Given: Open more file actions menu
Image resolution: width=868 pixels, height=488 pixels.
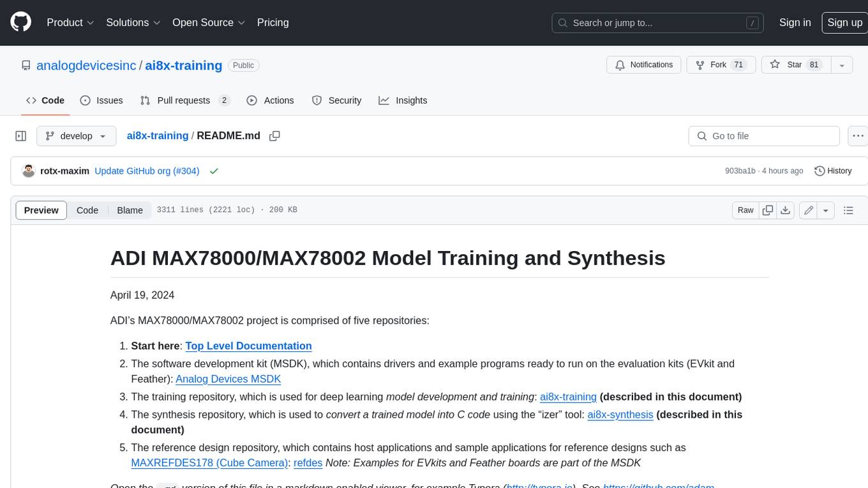Looking at the screenshot, I should 858,136.
